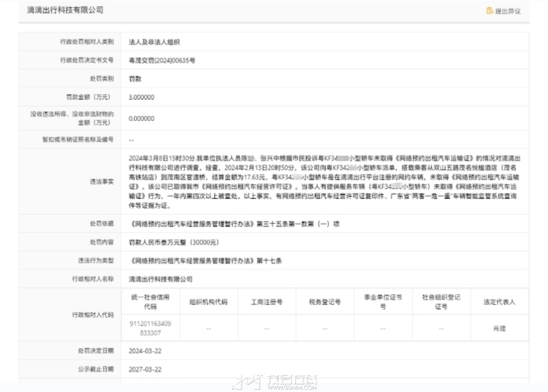Click the 没收违法所得 amount label

pyautogui.click(x=72, y=118)
